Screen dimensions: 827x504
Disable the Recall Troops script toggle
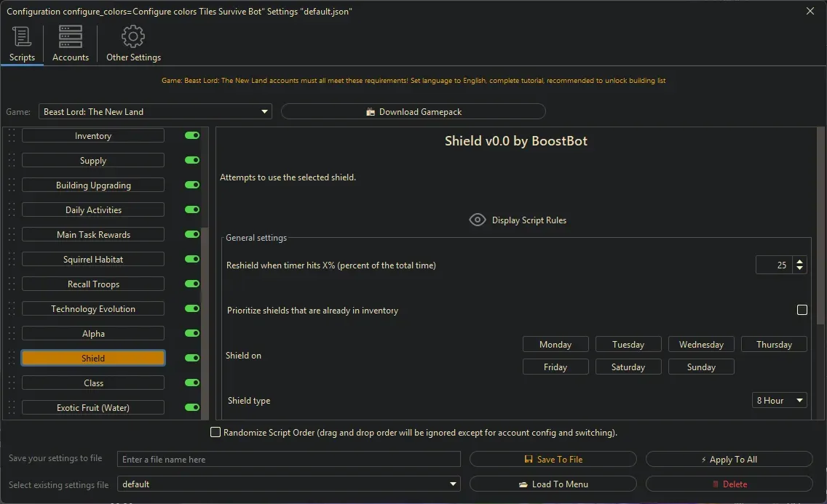pyautogui.click(x=192, y=284)
